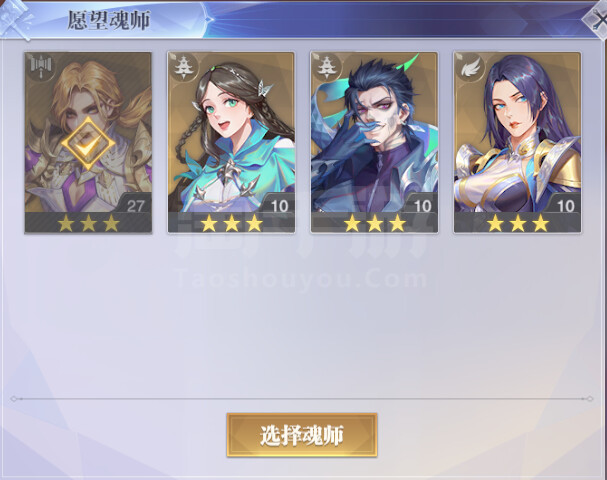607x480 pixels.
Task: Select the purple-haired armored woman card
Action: (517, 143)
